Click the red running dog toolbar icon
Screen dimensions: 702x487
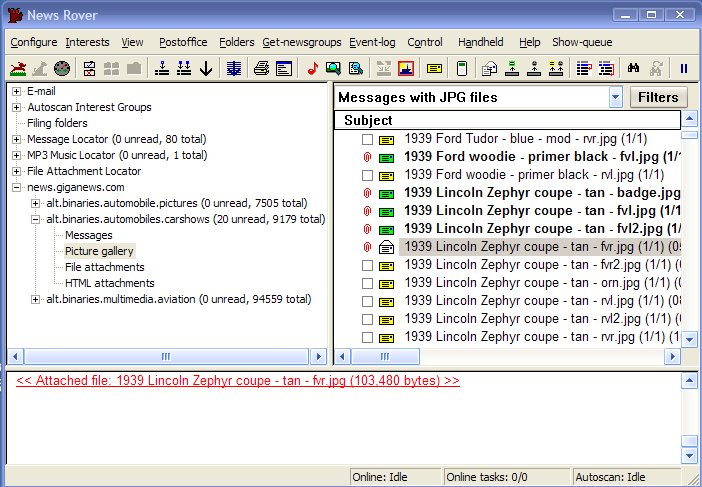pyautogui.click(x=18, y=68)
